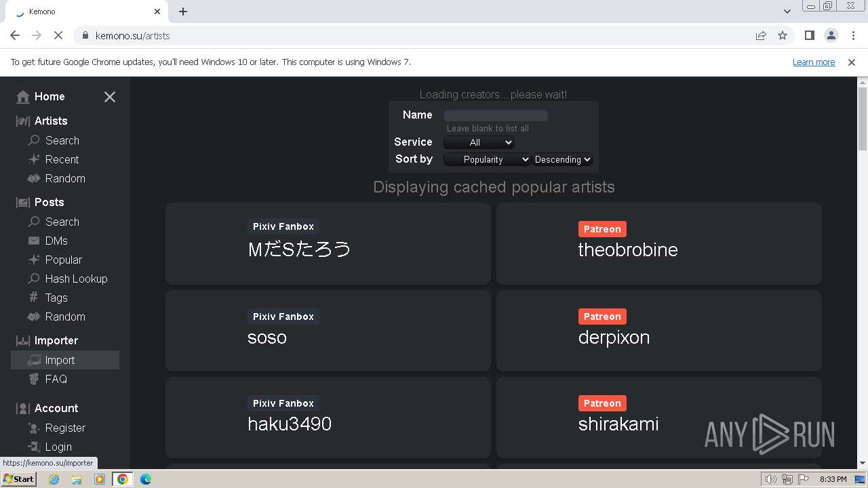Click the Posts section icon

pyautogui.click(x=23, y=203)
